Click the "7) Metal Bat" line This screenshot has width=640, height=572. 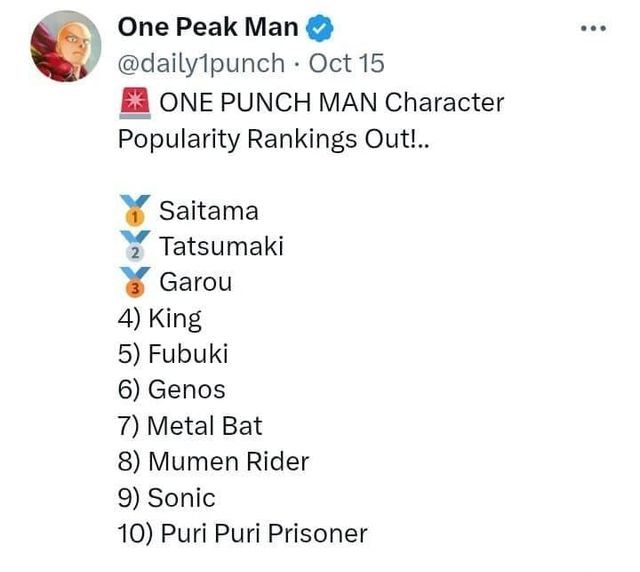click(x=190, y=426)
